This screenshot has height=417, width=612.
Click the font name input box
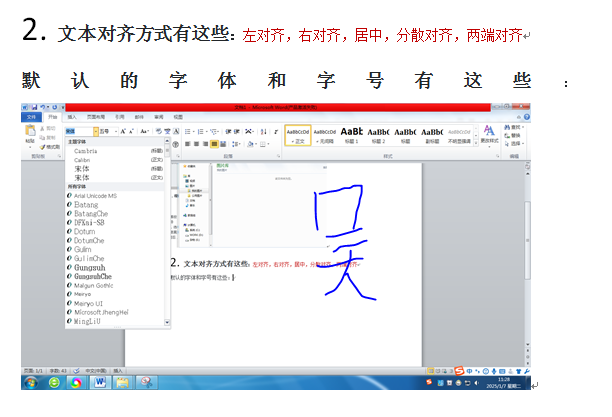(x=79, y=132)
